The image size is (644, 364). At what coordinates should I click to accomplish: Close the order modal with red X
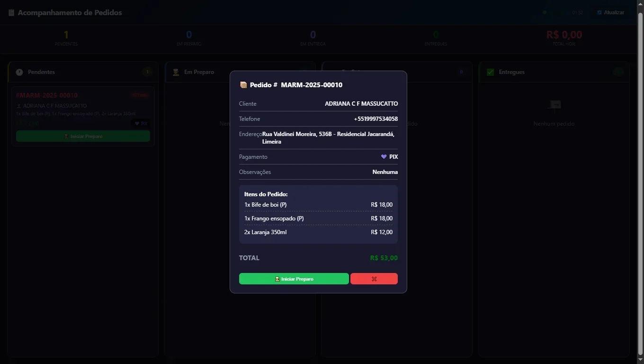tap(374, 279)
